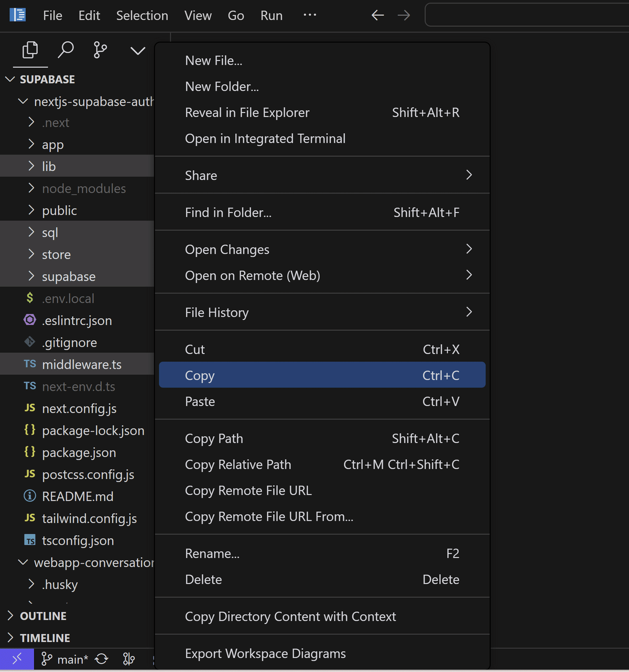Select Export Workspace Diagrams

point(322,654)
